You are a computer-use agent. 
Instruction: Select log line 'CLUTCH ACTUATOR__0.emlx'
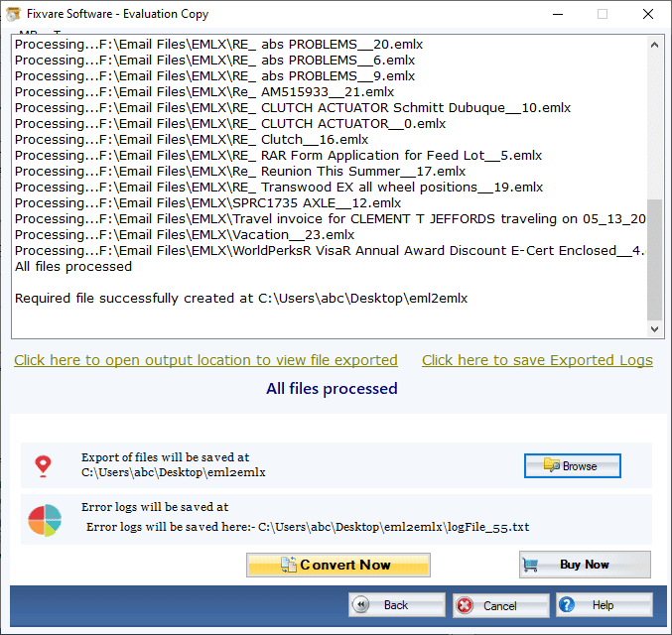230,123
